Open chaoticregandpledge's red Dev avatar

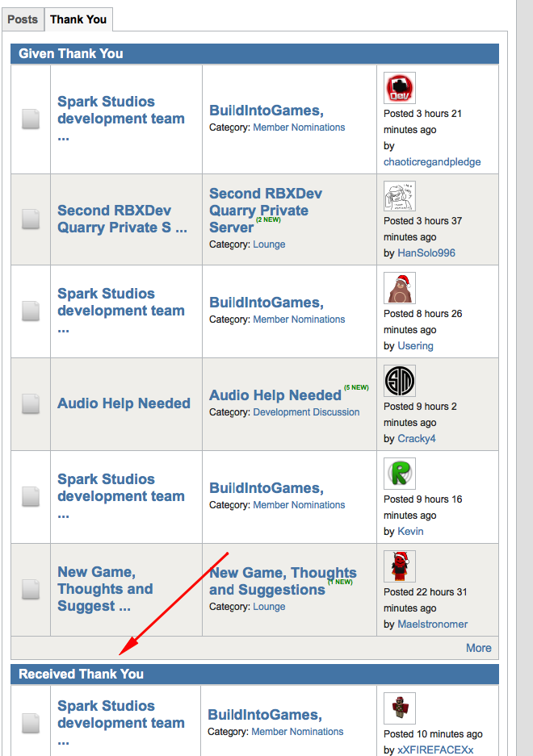click(x=399, y=88)
